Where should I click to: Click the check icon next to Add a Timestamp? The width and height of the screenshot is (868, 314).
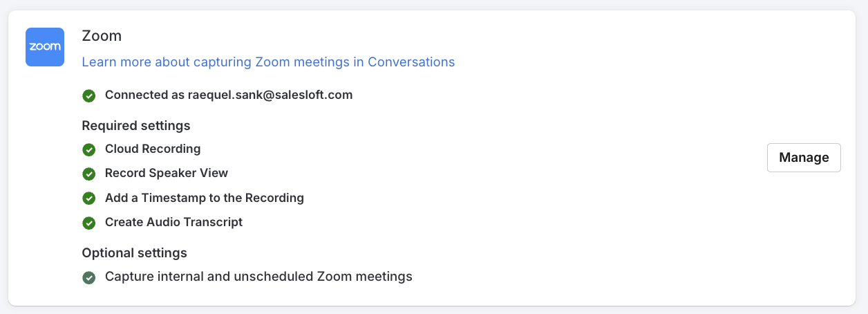(88, 198)
